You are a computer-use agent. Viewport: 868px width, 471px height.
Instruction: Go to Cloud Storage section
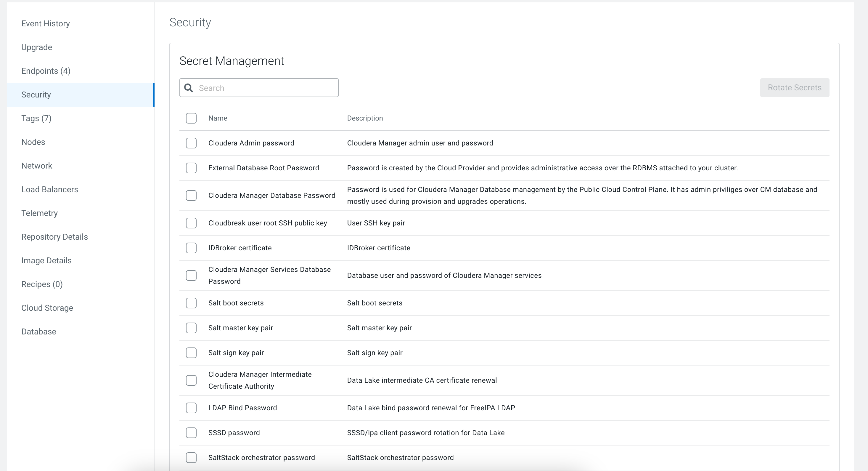(x=47, y=308)
